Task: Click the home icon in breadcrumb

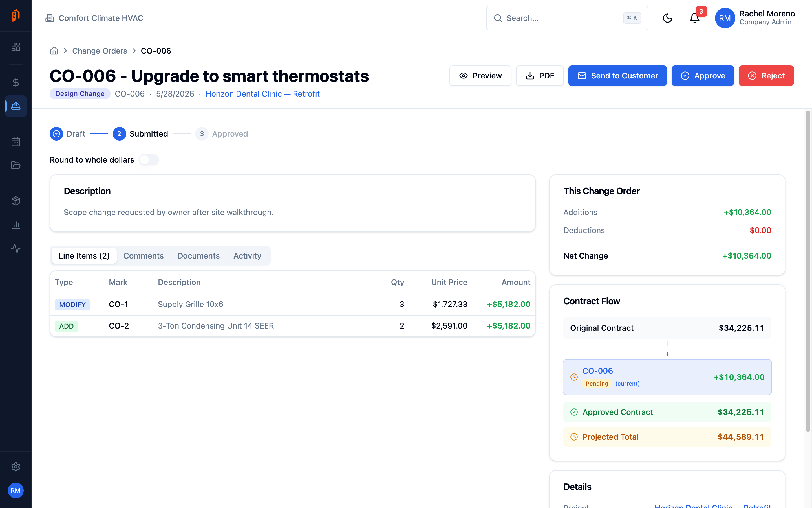Action: click(54, 51)
